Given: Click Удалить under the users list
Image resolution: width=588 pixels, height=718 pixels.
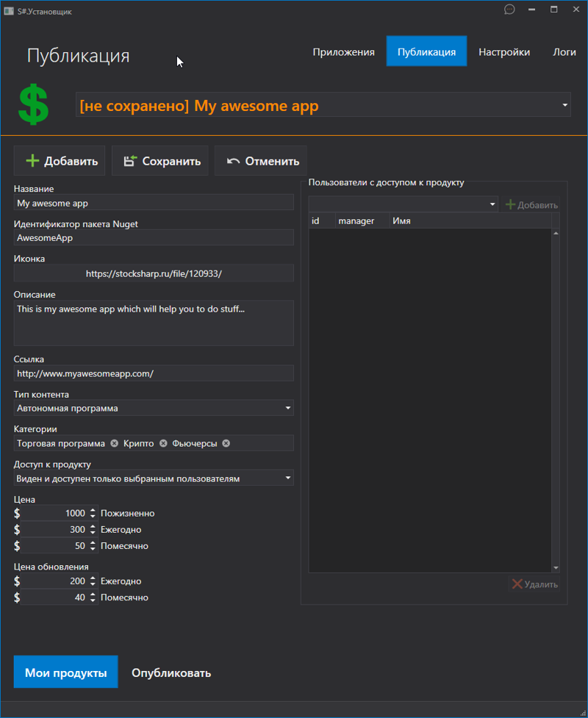Looking at the screenshot, I should (535, 584).
